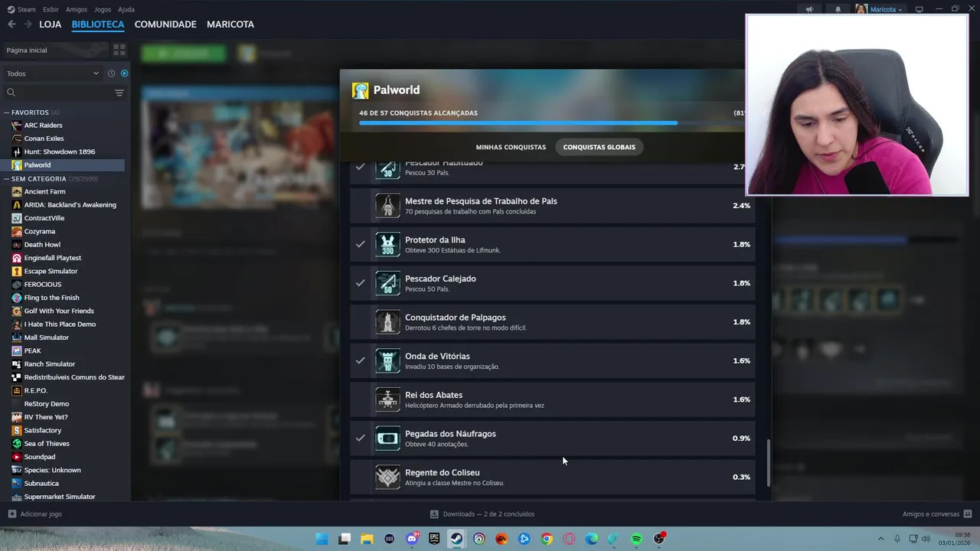This screenshot has height=551, width=980.
Task: Select Ancient Farm game
Action: [44, 191]
